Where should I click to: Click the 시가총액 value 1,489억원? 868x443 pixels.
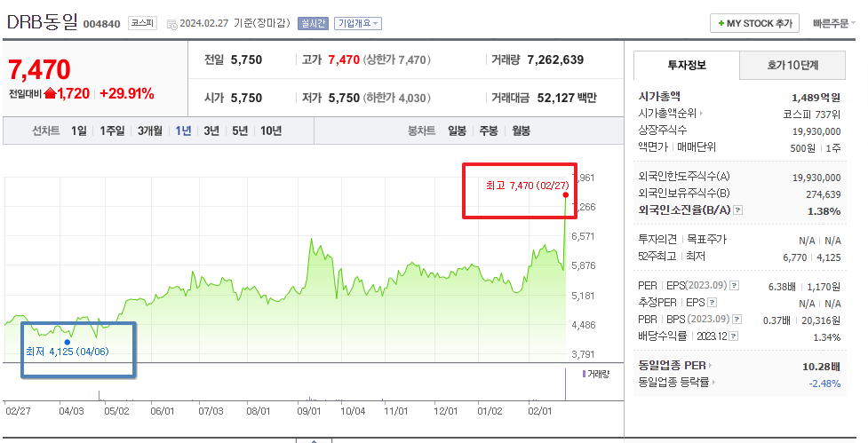pos(816,98)
